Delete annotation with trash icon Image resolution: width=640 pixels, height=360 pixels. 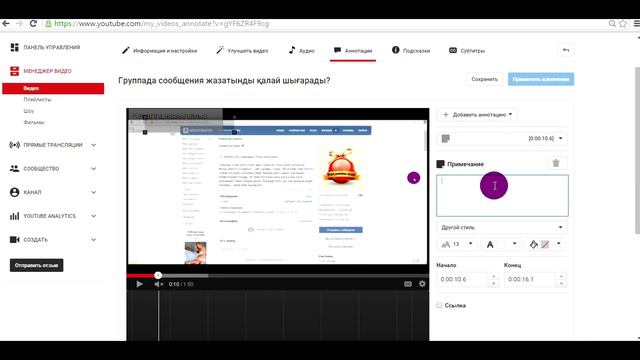(x=556, y=163)
